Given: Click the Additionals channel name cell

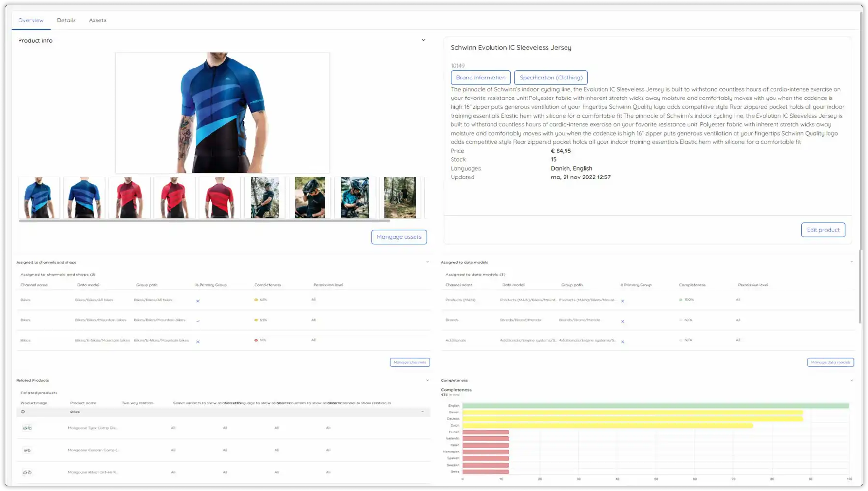Looking at the screenshot, I should click(455, 340).
